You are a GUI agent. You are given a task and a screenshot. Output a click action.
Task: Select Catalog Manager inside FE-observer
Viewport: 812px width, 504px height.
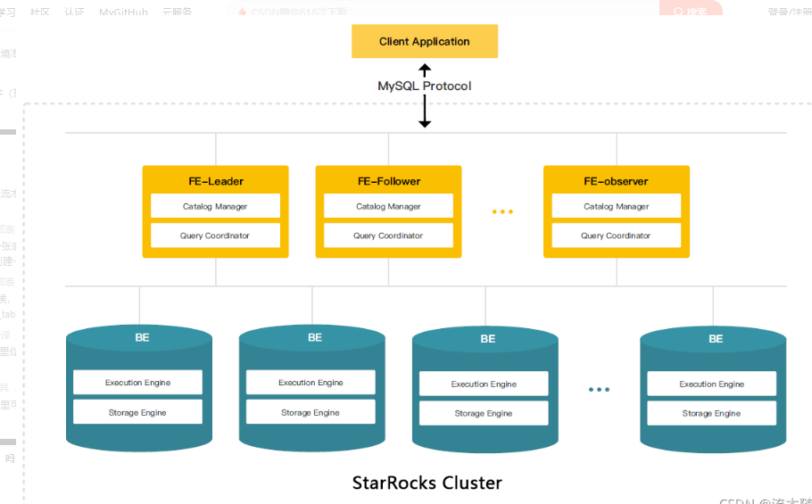617,206
